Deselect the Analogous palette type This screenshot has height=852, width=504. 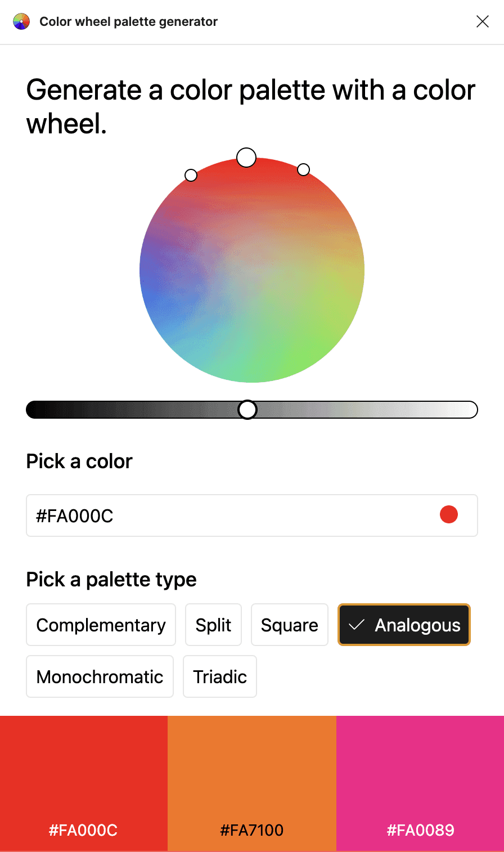(403, 625)
